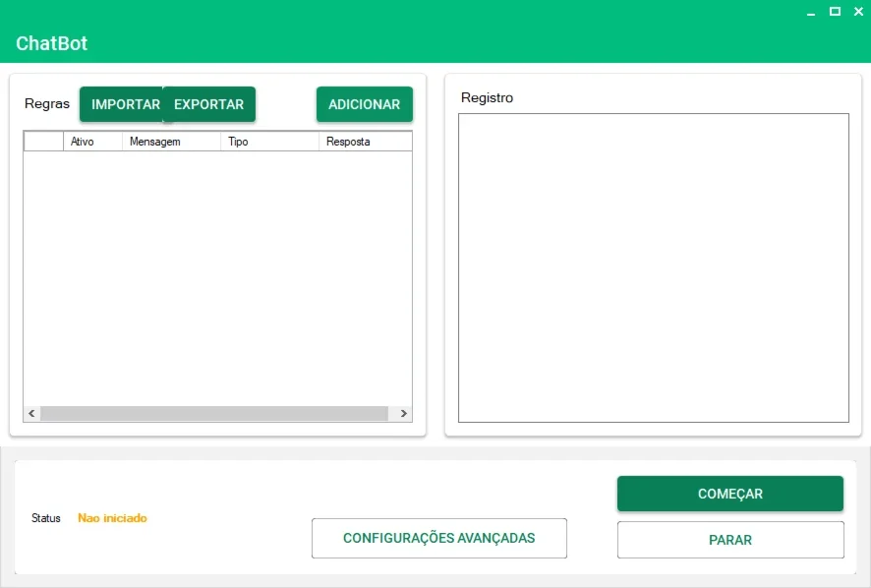Click the Status label
871x588 pixels.
point(45,518)
